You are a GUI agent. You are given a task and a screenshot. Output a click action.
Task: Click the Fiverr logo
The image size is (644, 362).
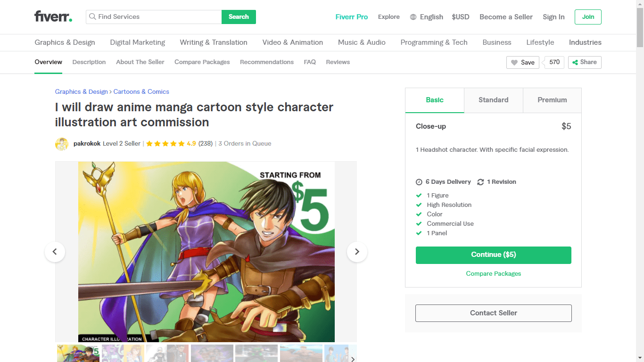tap(53, 17)
